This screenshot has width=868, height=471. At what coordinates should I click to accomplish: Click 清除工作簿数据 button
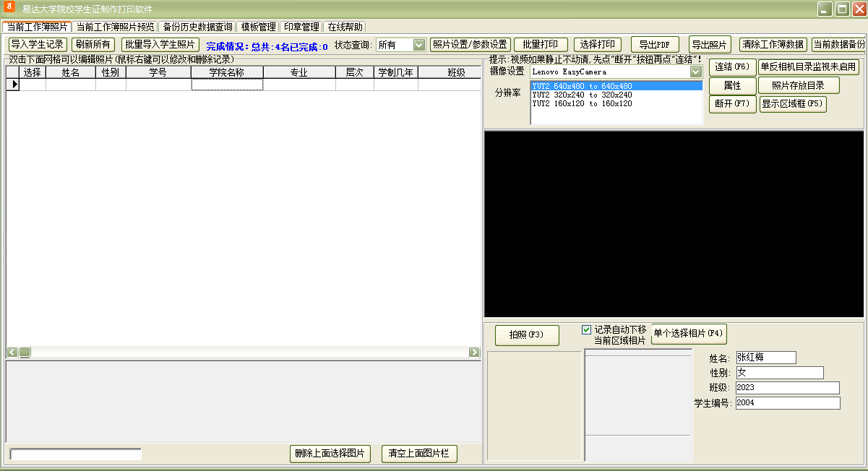click(773, 44)
